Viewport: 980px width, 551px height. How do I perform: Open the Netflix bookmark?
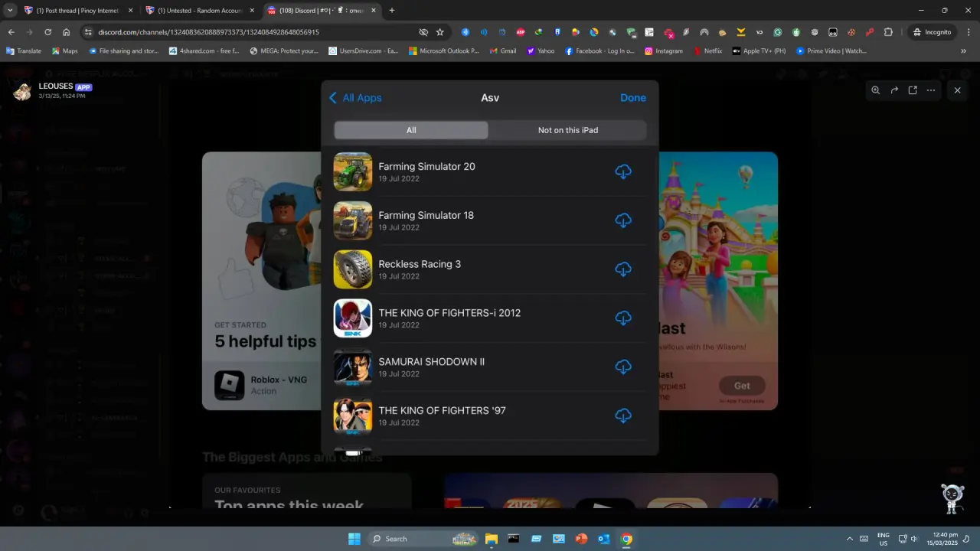(x=707, y=51)
